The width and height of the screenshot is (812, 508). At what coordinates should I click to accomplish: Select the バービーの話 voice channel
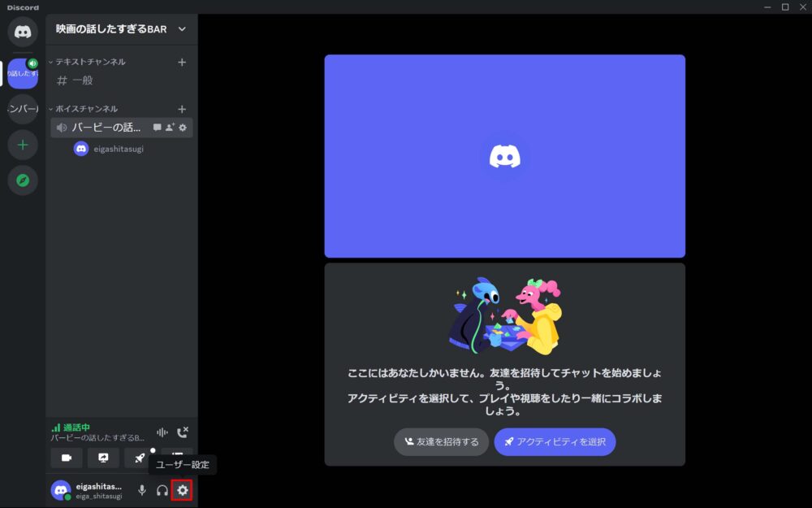tap(122, 128)
